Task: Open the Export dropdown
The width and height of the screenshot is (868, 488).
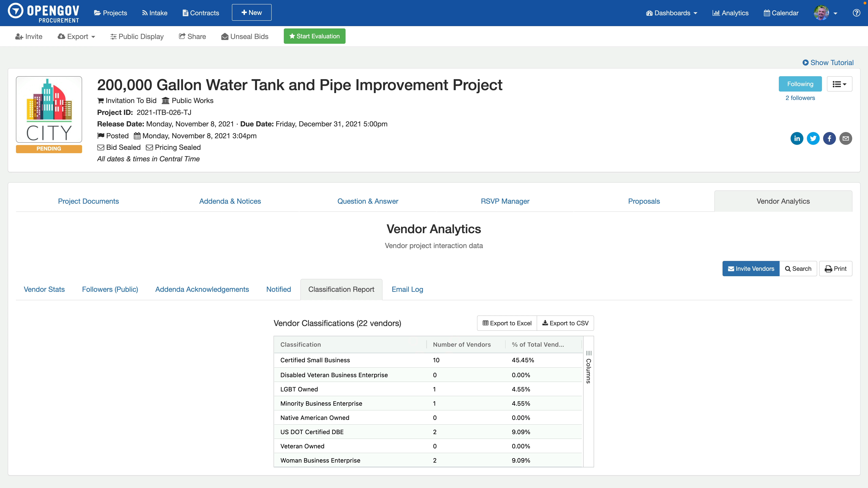Action: (76, 36)
